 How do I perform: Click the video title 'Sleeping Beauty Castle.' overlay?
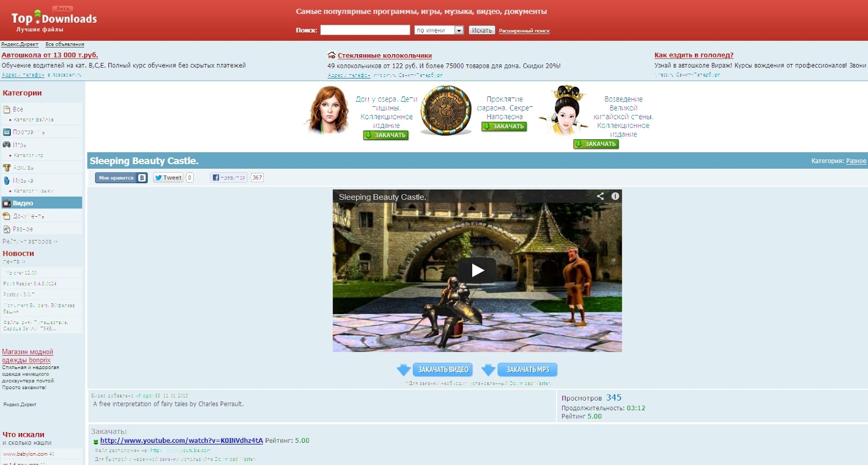(382, 197)
